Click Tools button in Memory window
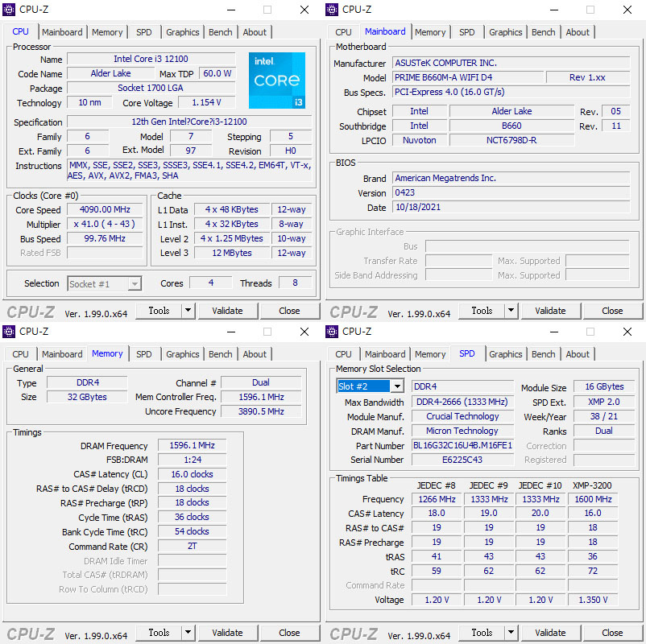Viewport: 646px width, 644px height. coord(159,633)
